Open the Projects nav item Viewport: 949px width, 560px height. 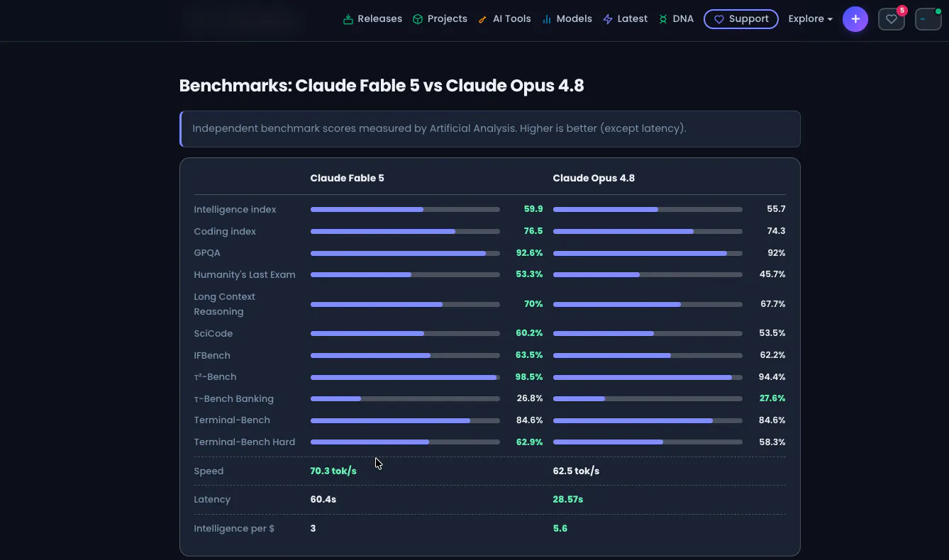pyautogui.click(x=440, y=19)
